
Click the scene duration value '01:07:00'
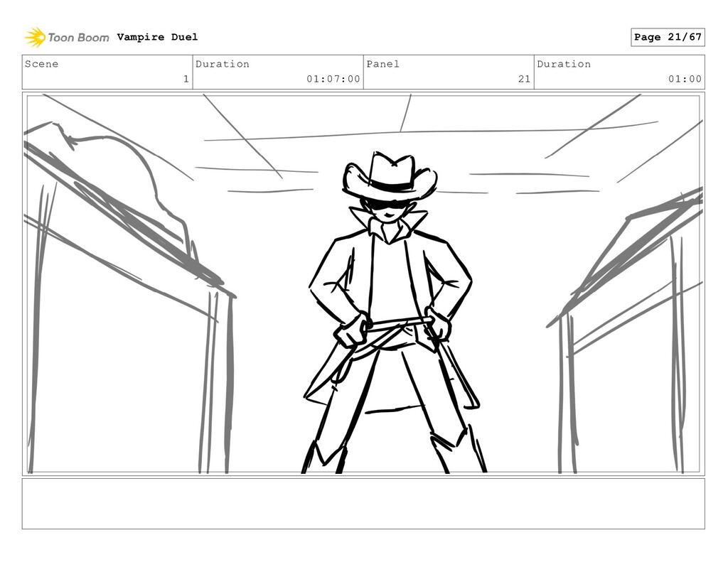tap(333, 79)
